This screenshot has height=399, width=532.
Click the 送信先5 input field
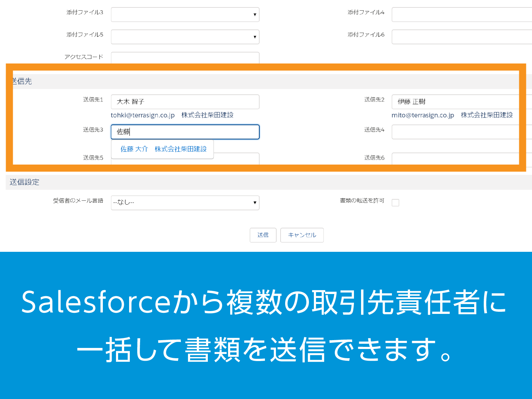(185, 159)
